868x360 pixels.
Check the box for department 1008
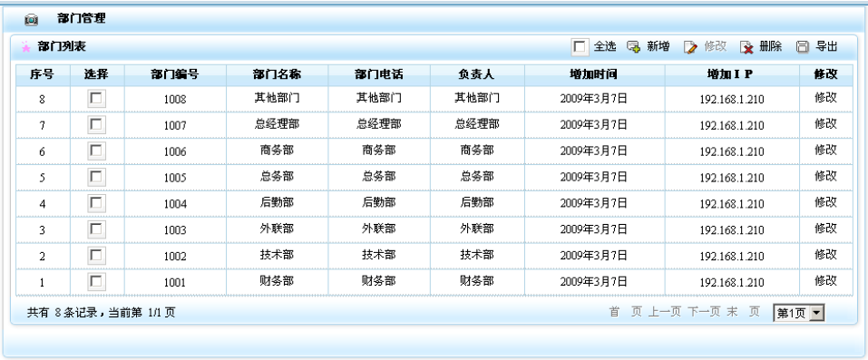click(x=96, y=99)
